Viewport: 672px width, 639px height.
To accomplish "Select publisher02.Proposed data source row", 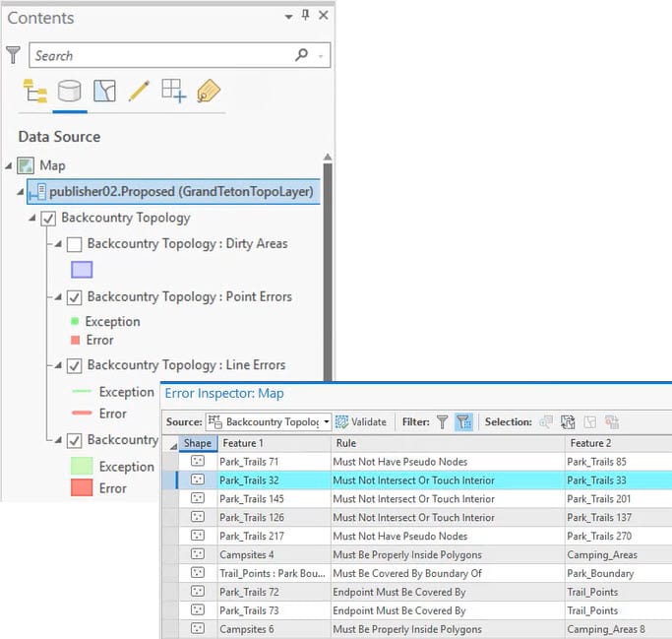I will click(x=173, y=191).
